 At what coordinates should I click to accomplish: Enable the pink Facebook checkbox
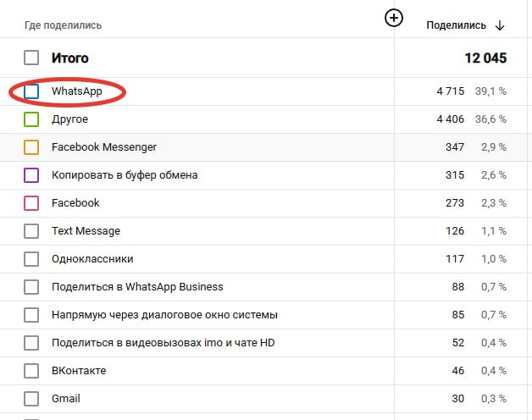[31, 203]
